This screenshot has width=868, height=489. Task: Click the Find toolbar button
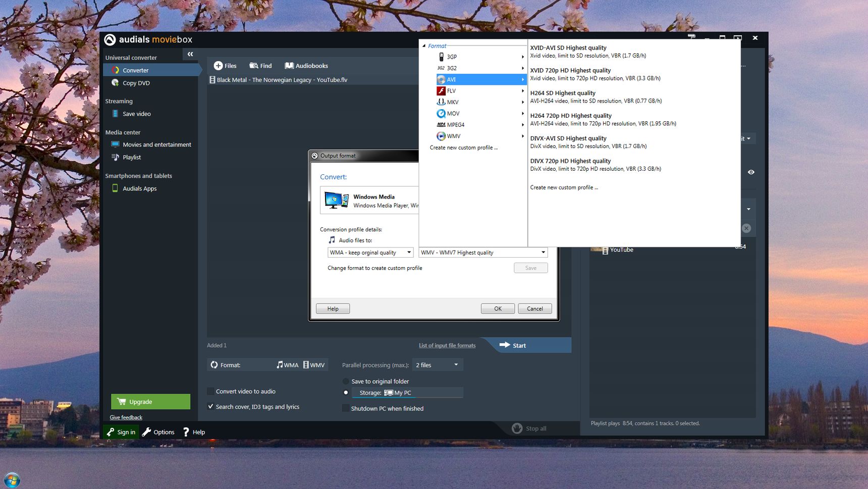point(260,66)
